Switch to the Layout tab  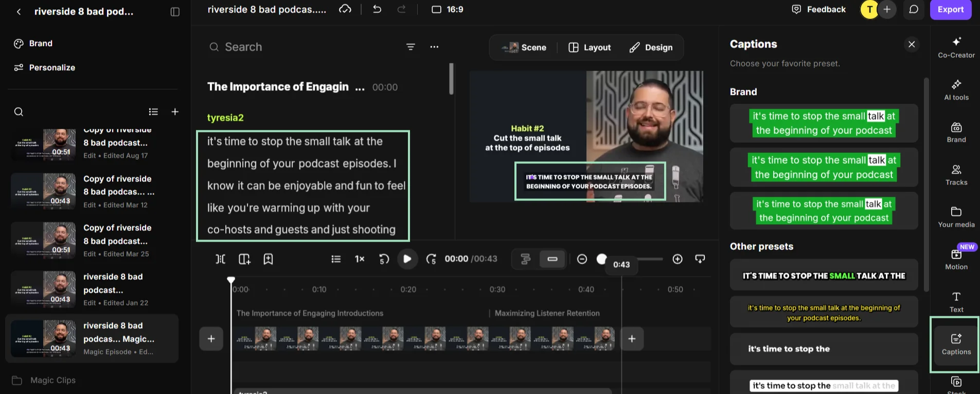[x=590, y=47]
